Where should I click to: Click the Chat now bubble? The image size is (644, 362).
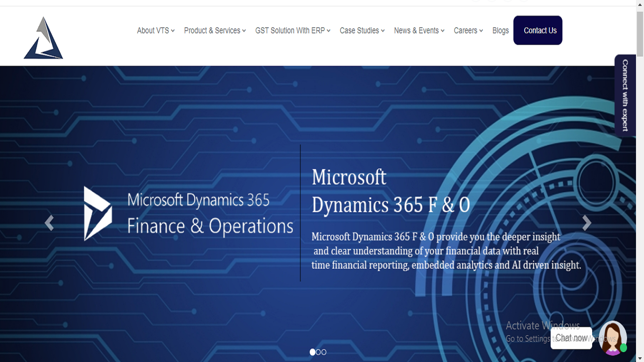pos(571,338)
